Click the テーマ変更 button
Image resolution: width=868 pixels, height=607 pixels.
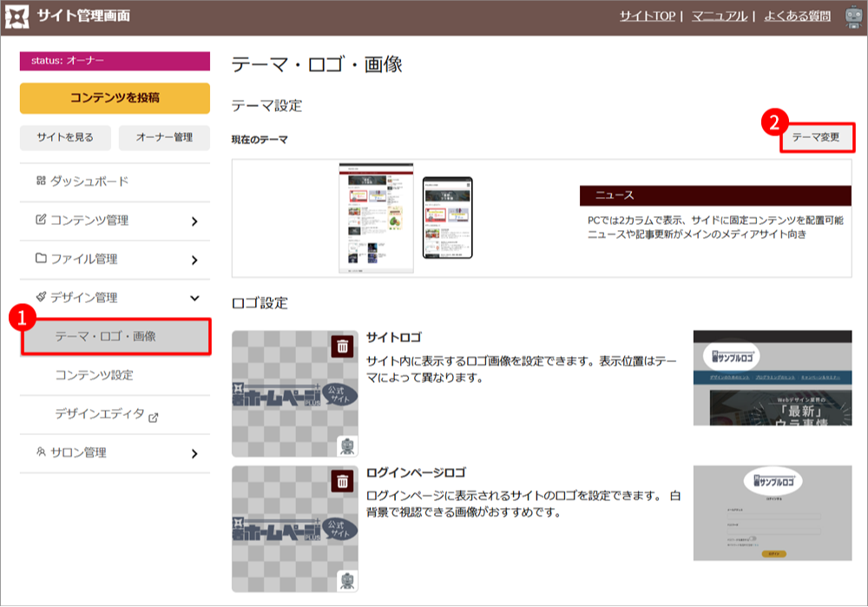[815, 138]
